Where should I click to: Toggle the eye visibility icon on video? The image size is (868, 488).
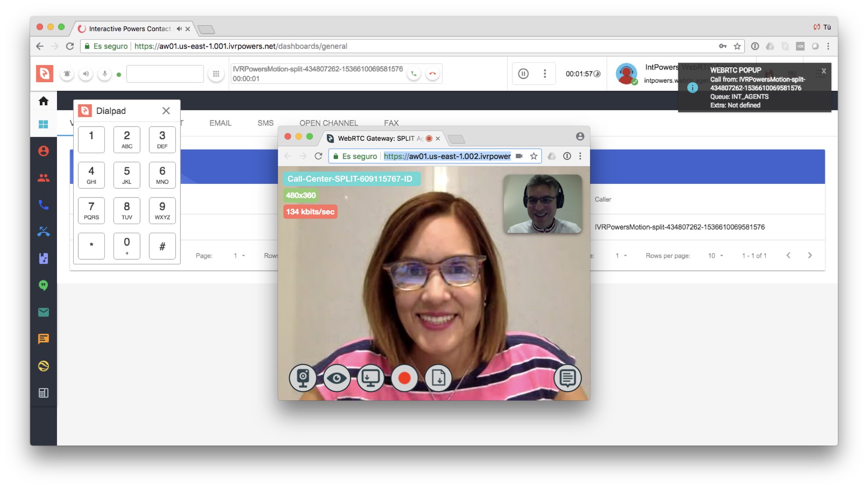click(x=336, y=378)
